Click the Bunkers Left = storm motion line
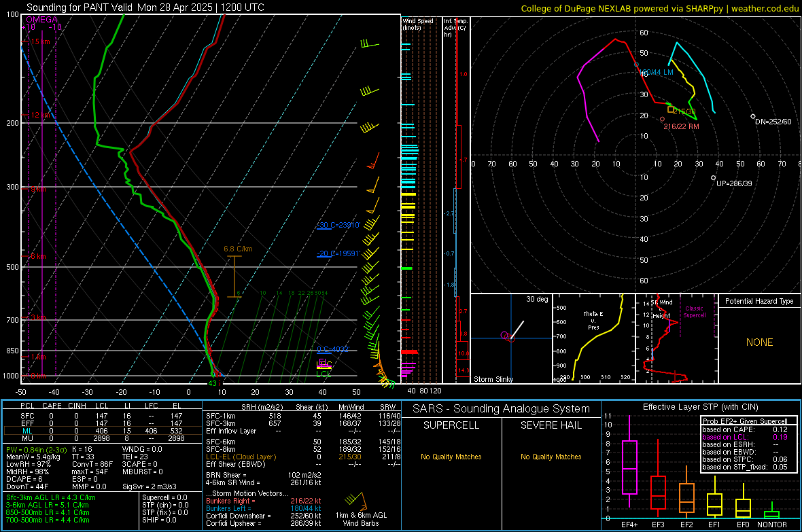Screen dimensions: 802x532 (x=264, y=508)
